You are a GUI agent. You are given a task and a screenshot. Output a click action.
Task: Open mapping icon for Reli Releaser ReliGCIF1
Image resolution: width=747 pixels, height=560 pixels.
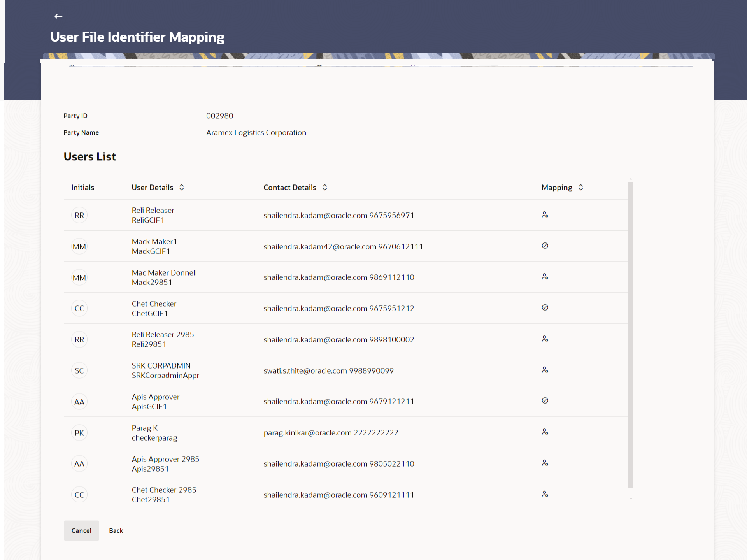click(545, 215)
